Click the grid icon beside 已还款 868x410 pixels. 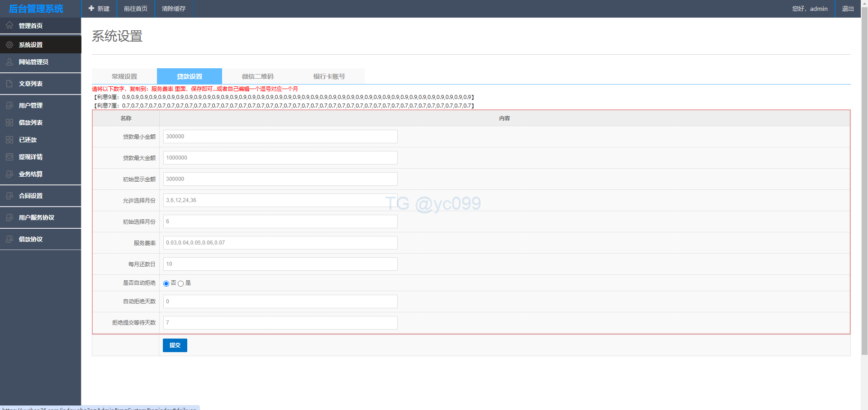coord(9,140)
